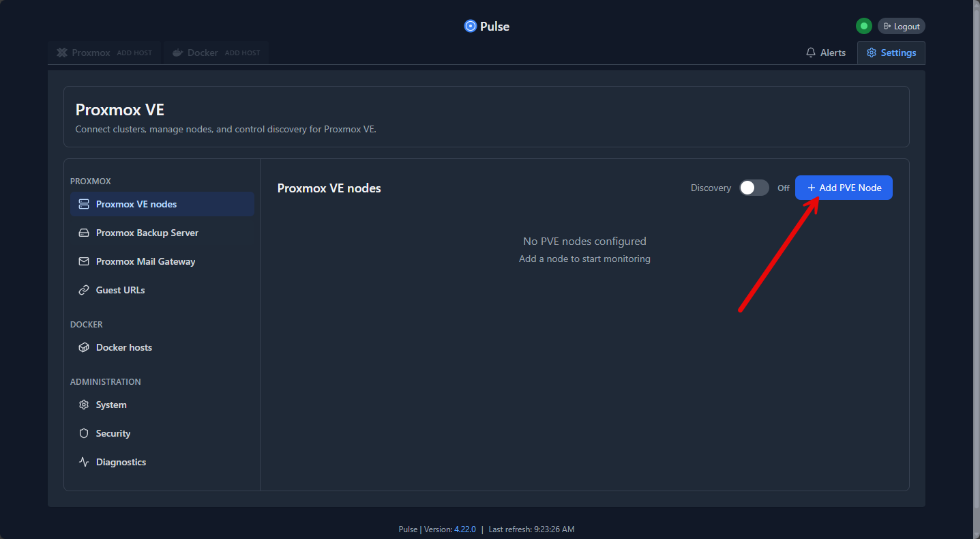The width and height of the screenshot is (980, 539).
Task: Click the Guest URLs link icon
Action: coord(84,290)
